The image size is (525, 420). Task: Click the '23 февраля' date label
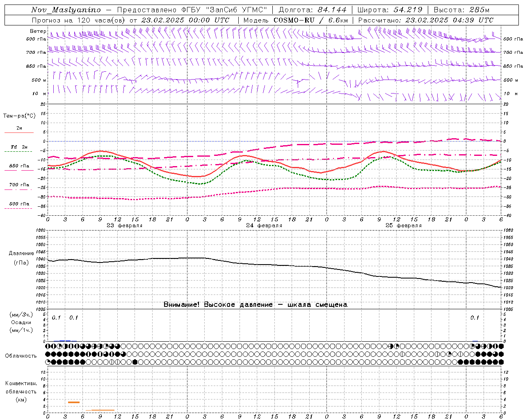125,226
